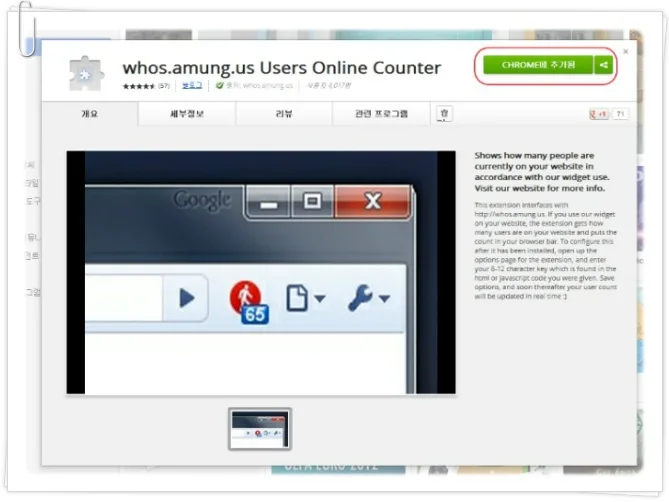Click the green verified checkmark icon
This screenshot has height=502, width=669.
(x=220, y=85)
